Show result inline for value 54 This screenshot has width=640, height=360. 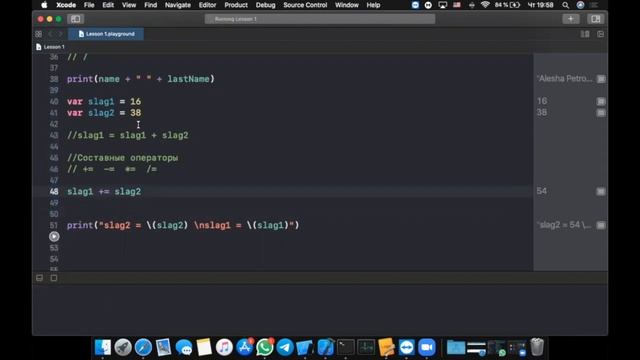601,191
